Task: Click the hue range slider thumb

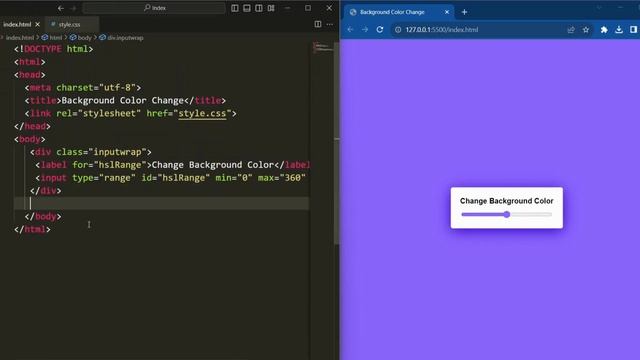Action: (507, 215)
